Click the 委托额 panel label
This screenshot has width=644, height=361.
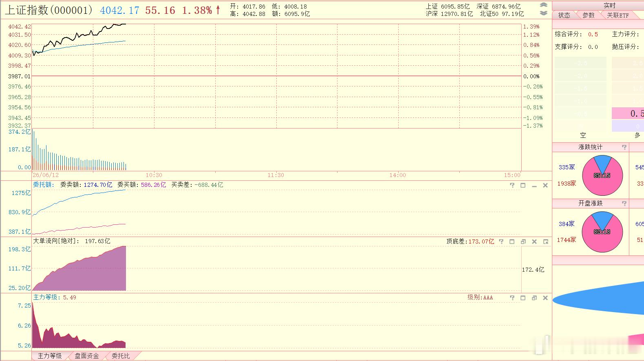(43, 185)
